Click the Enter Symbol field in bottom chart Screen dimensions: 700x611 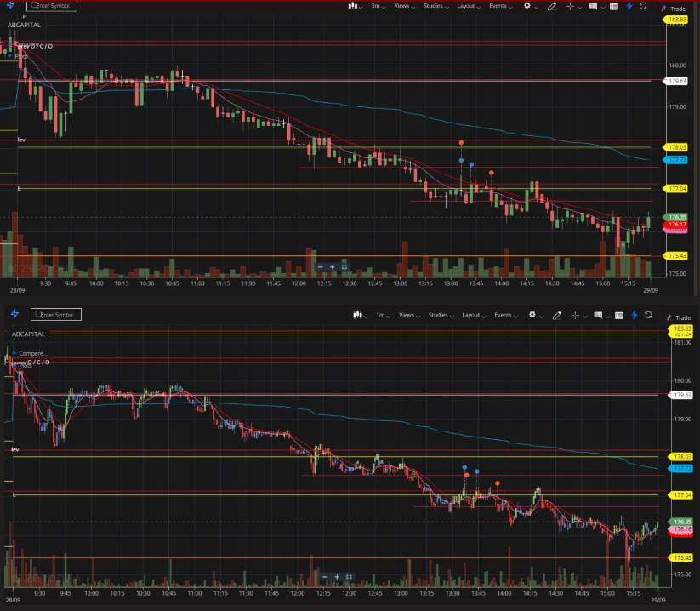click(56, 314)
